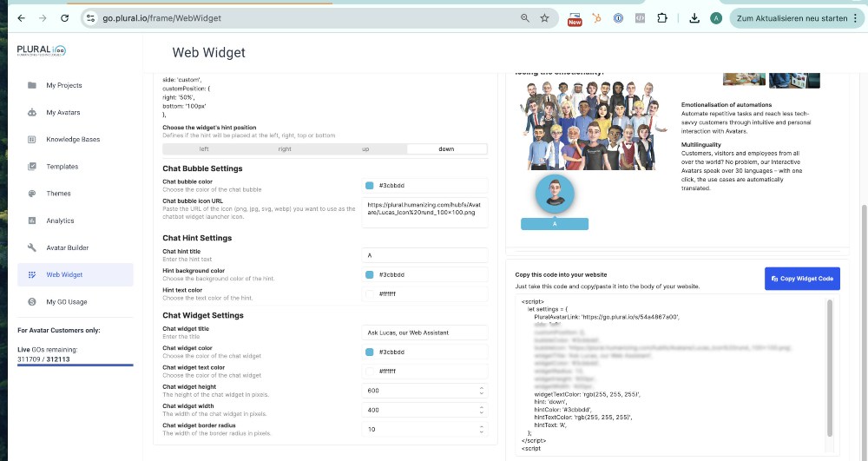Screen dimensions: 868x461
Task: Select 'up' hint position option
Action: pyautogui.click(x=365, y=149)
